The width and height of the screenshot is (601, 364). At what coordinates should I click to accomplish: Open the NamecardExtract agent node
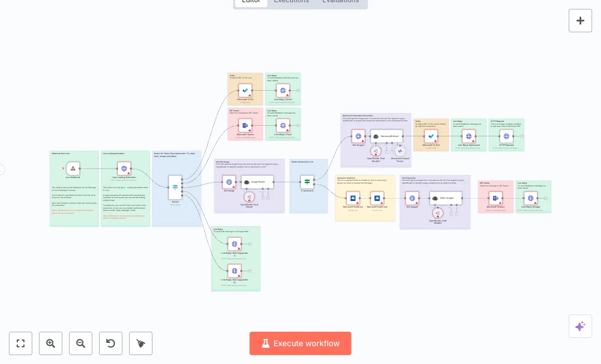(x=386, y=136)
